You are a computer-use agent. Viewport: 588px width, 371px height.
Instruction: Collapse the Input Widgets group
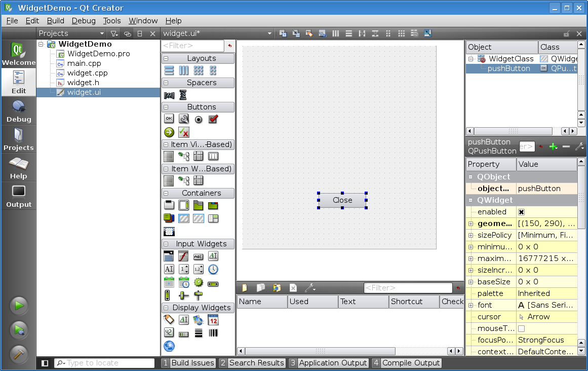[x=166, y=244]
